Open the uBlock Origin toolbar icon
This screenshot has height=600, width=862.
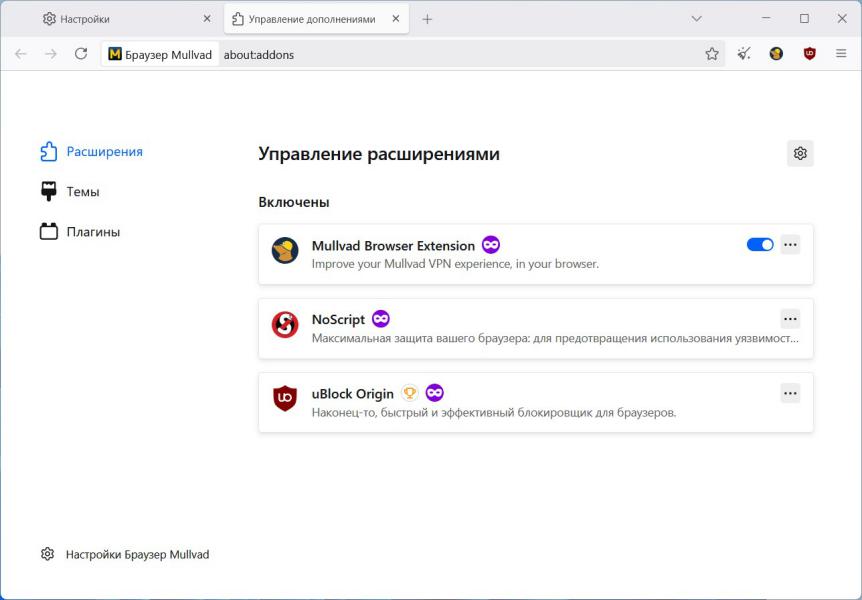point(809,54)
